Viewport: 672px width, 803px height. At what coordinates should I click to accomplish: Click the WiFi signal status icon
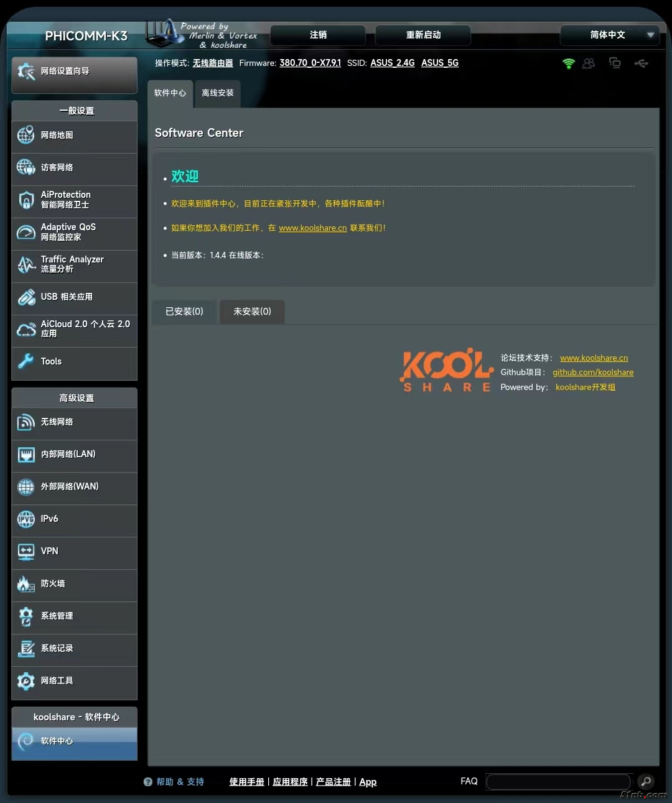coord(568,63)
